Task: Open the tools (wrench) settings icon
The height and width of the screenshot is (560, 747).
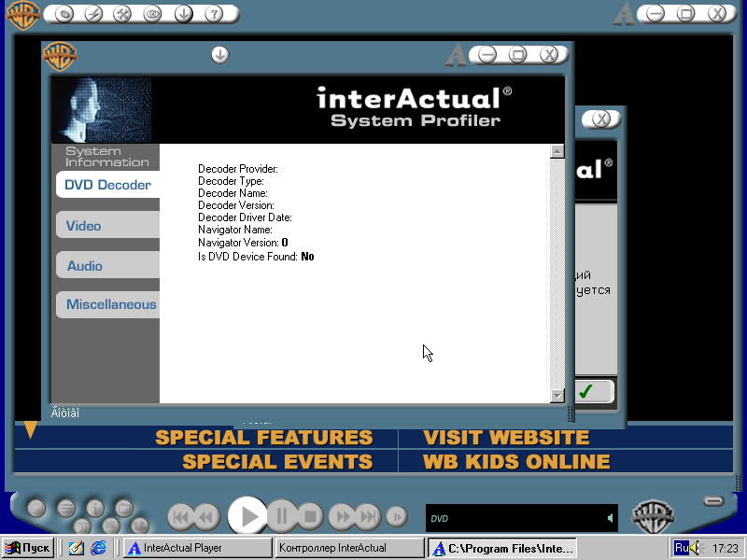Action: [x=122, y=14]
